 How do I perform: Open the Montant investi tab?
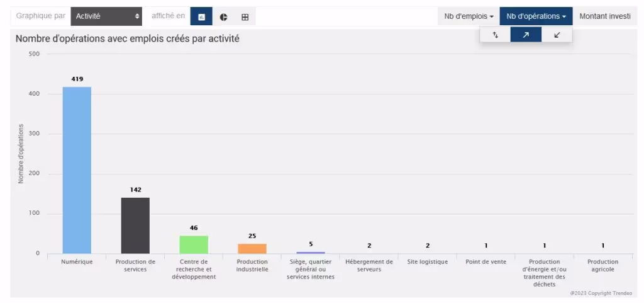[604, 16]
